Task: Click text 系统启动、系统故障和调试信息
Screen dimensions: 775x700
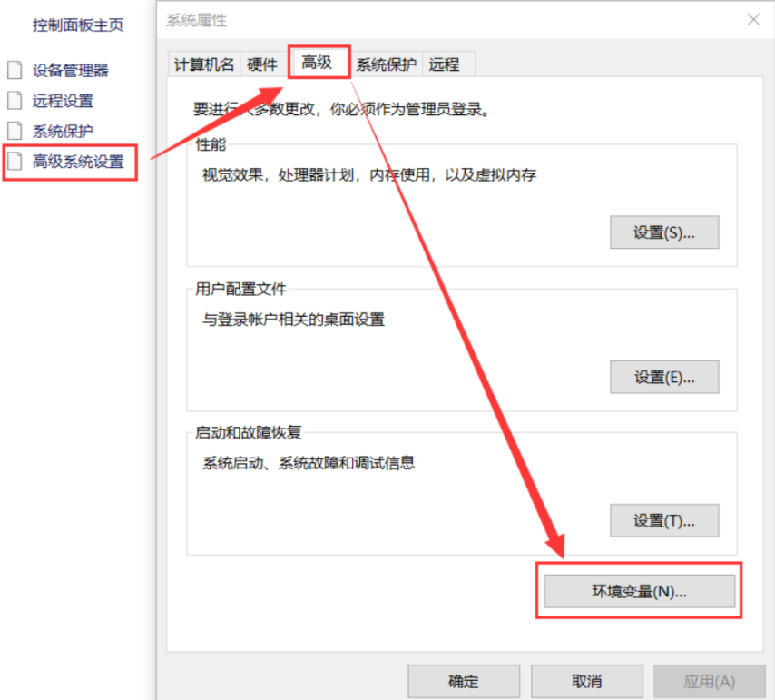Action: [309, 463]
